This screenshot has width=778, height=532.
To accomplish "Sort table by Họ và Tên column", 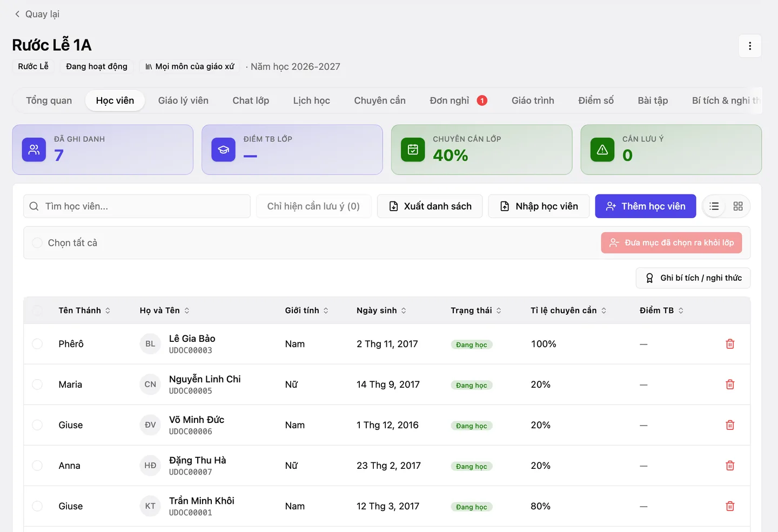I will [165, 311].
